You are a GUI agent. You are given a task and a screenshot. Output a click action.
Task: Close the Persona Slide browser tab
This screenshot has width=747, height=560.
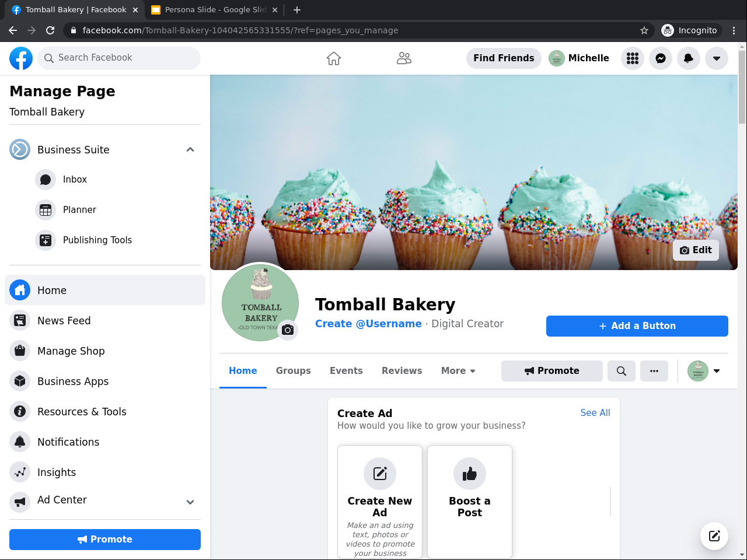click(x=275, y=10)
